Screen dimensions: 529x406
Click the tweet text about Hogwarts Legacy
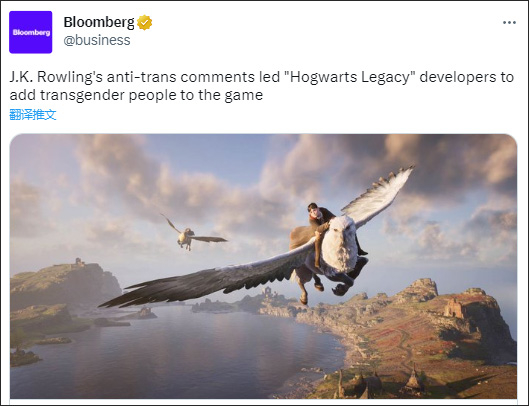click(262, 86)
